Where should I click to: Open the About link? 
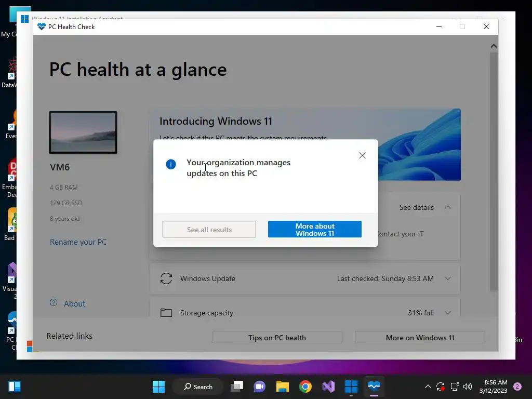pyautogui.click(x=74, y=303)
